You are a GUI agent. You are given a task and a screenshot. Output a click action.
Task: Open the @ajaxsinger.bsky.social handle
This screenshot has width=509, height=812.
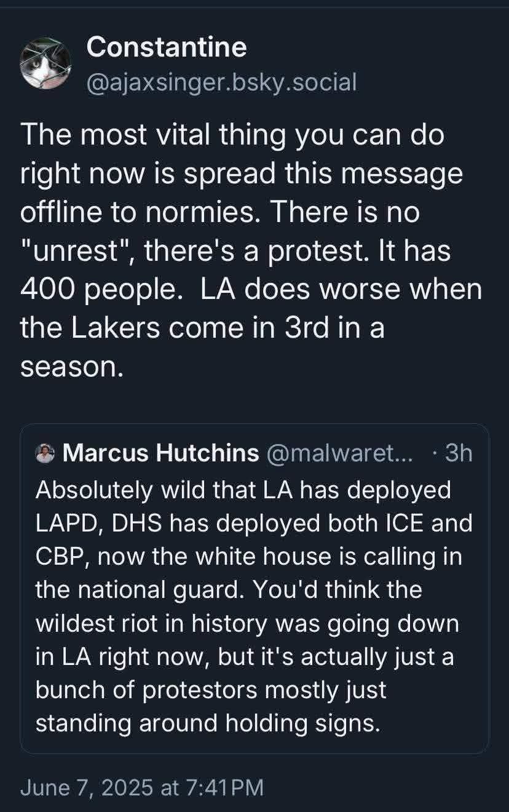tap(221, 81)
